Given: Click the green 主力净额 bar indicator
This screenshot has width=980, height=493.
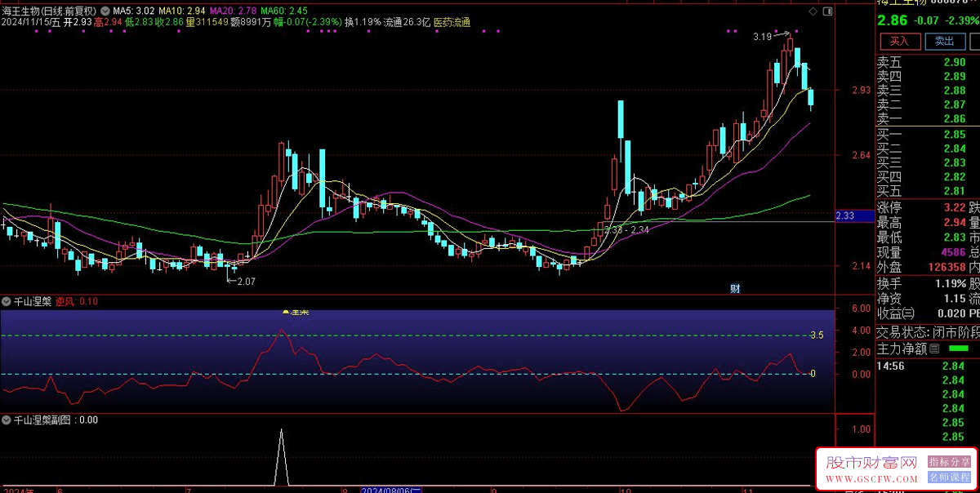Looking at the screenshot, I should coord(959,349).
